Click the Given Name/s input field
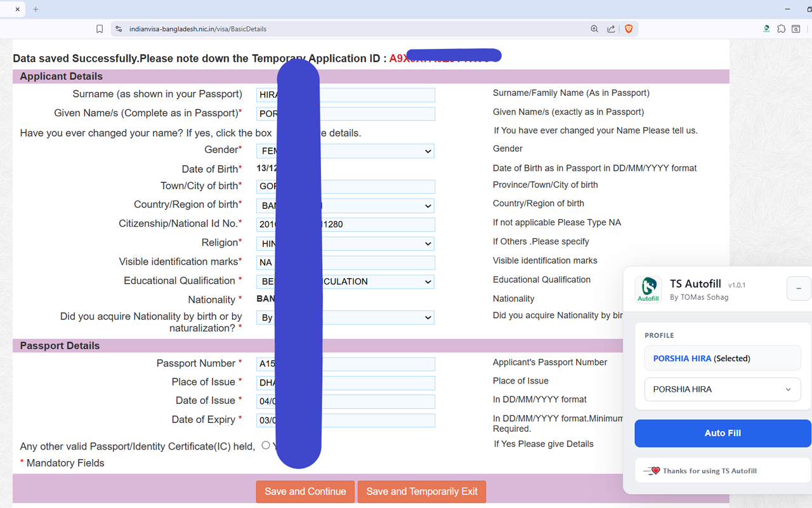Image resolution: width=812 pixels, height=508 pixels. [x=346, y=114]
